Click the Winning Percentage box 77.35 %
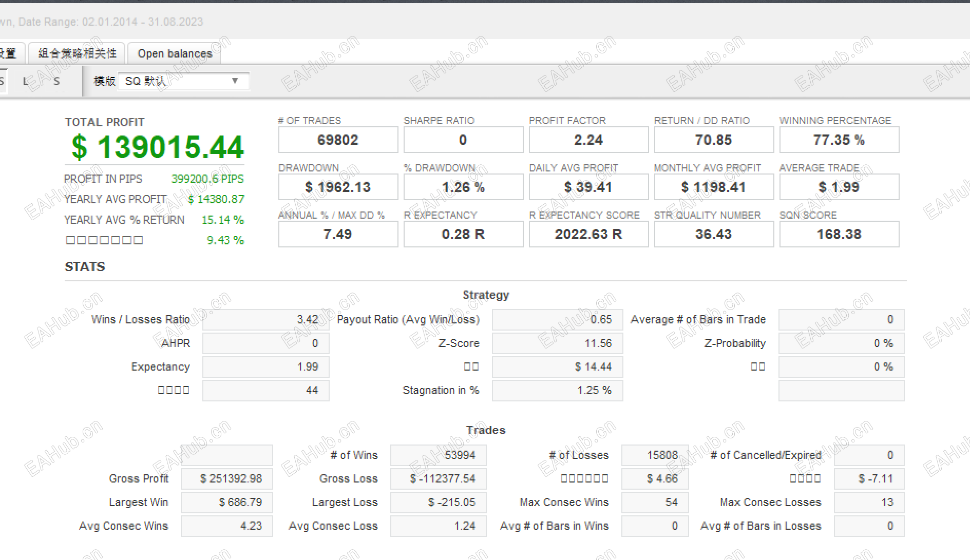The image size is (970, 560). tap(839, 140)
